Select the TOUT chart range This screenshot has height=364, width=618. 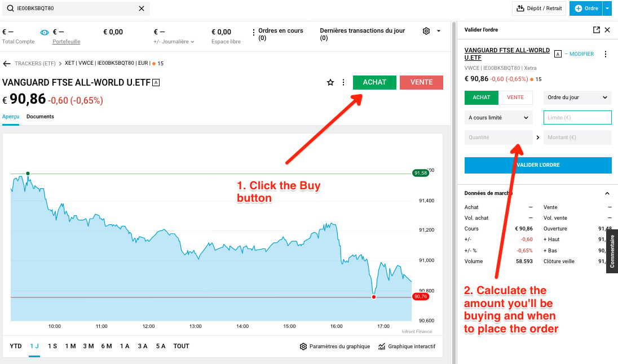pyautogui.click(x=182, y=347)
